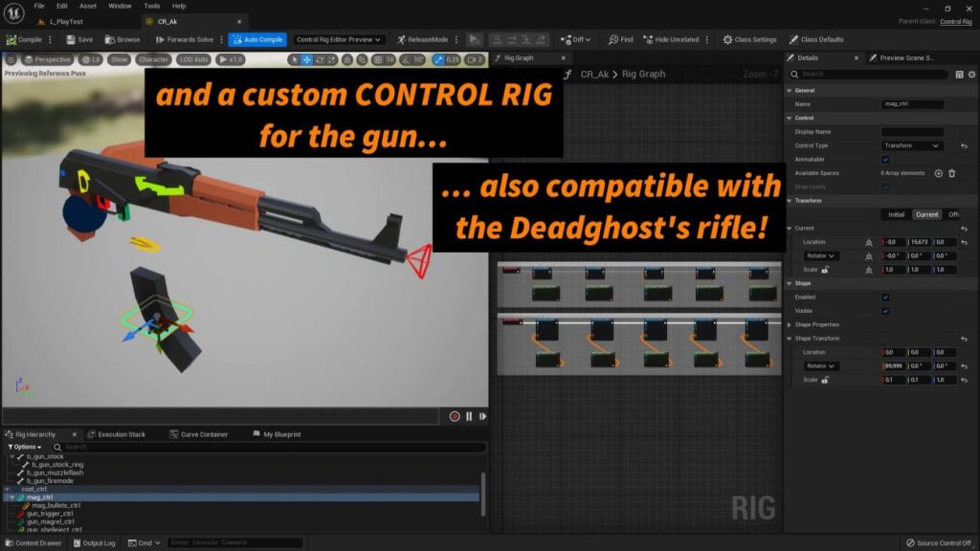Screen dimensions: 980x551
Task: Switch transform view to Initial
Action: pos(896,214)
